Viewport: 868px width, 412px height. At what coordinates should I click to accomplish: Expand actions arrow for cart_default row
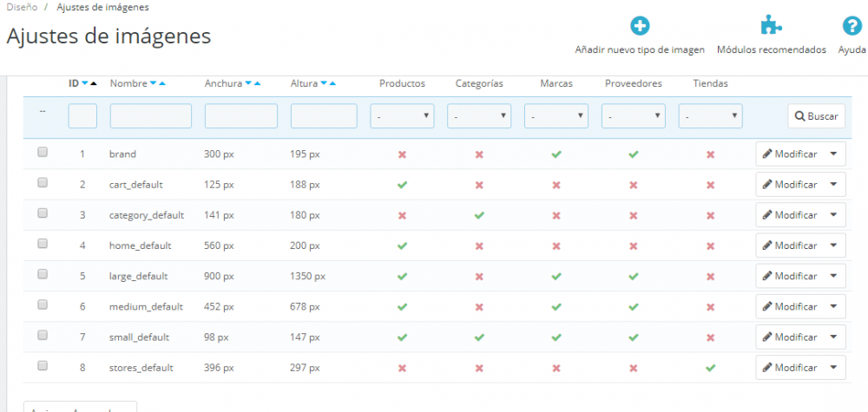[x=834, y=185]
